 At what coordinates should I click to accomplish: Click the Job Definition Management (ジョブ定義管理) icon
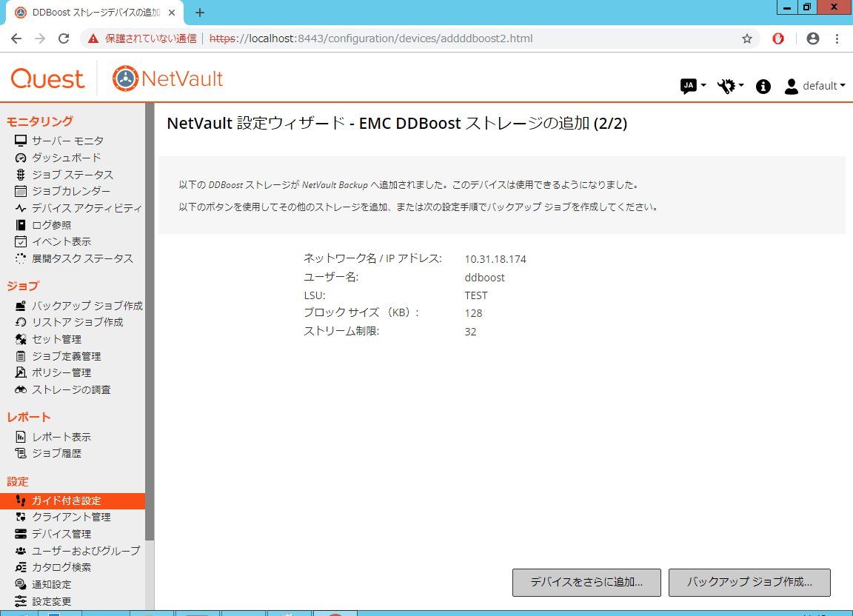(x=21, y=356)
